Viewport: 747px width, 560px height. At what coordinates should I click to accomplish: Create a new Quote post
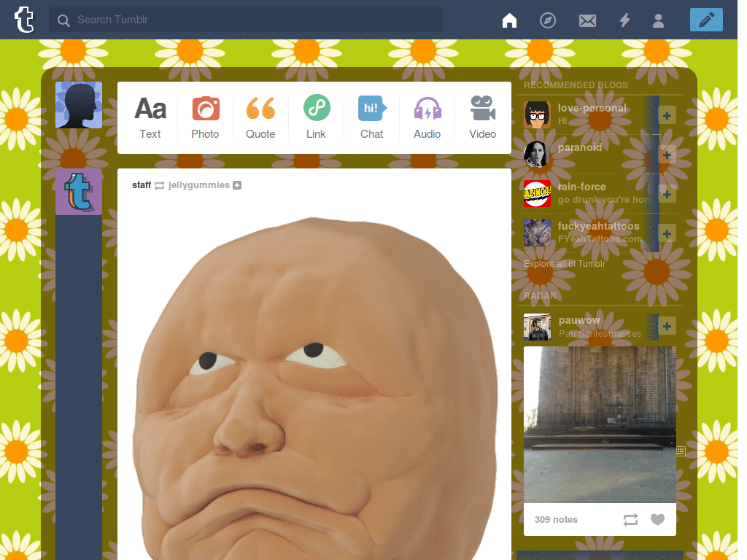tap(260, 117)
